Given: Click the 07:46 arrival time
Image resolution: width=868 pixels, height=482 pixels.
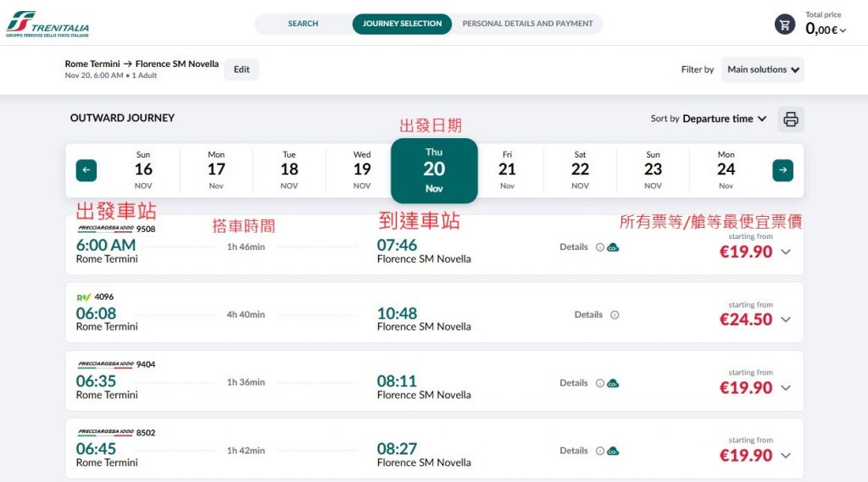Looking at the screenshot, I should [x=397, y=245].
